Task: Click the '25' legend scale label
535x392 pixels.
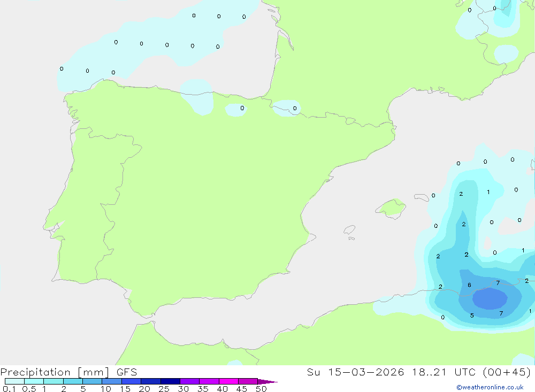Action: [164, 389]
